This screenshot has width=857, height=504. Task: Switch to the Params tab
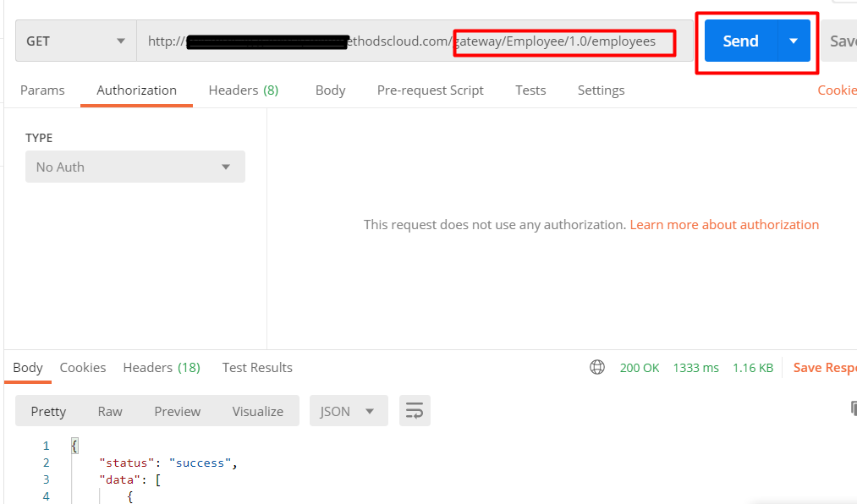42,90
